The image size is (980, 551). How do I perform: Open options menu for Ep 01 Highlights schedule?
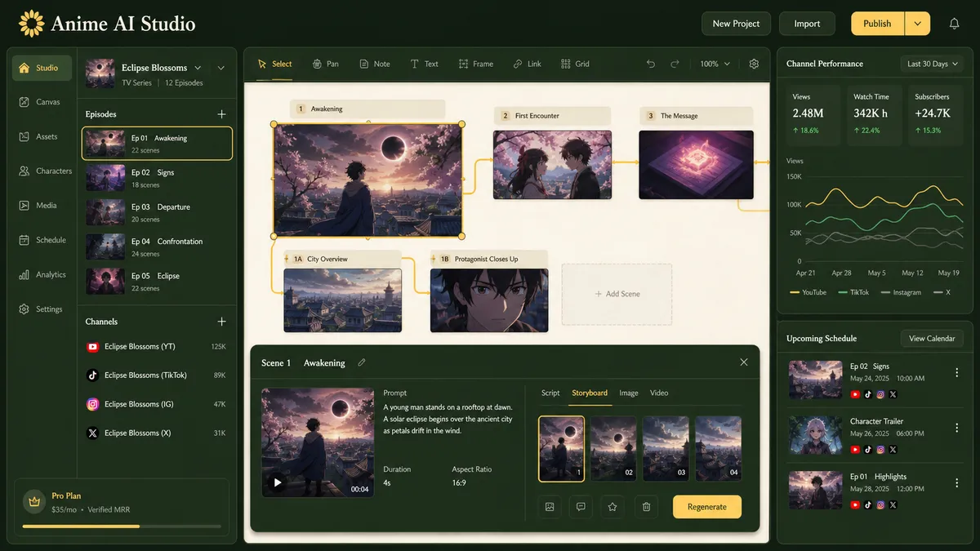956,483
